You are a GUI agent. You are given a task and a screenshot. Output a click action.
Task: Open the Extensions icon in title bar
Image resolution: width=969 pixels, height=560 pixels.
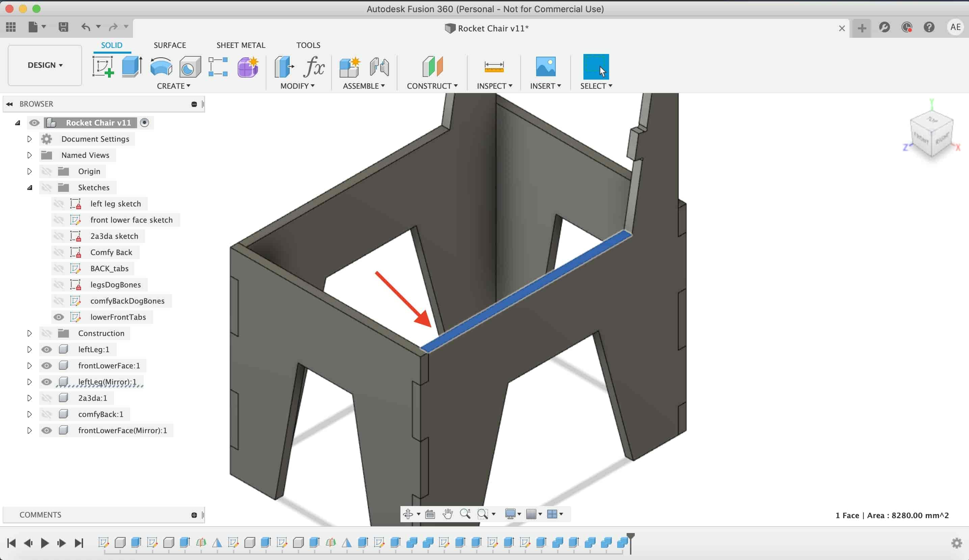(884, 27)
